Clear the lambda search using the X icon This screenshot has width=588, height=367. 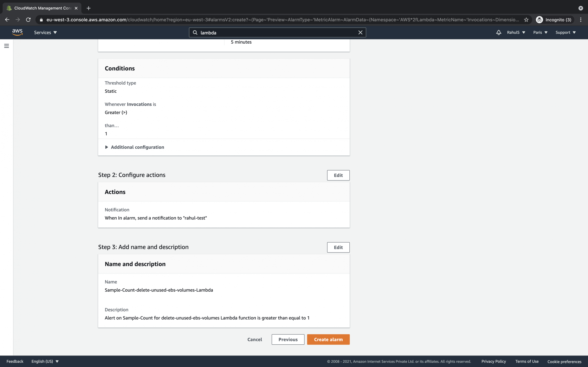(x=360, y=32)
